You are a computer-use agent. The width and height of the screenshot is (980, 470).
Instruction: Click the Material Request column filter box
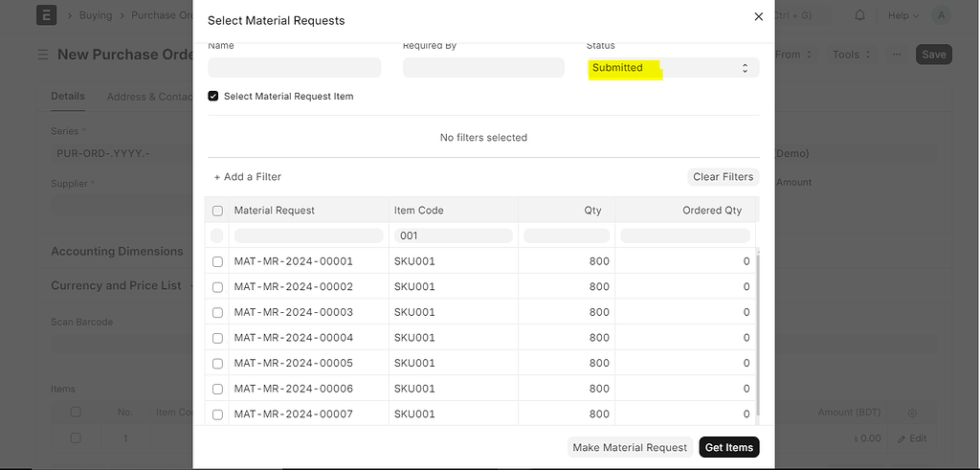(309, 235)
